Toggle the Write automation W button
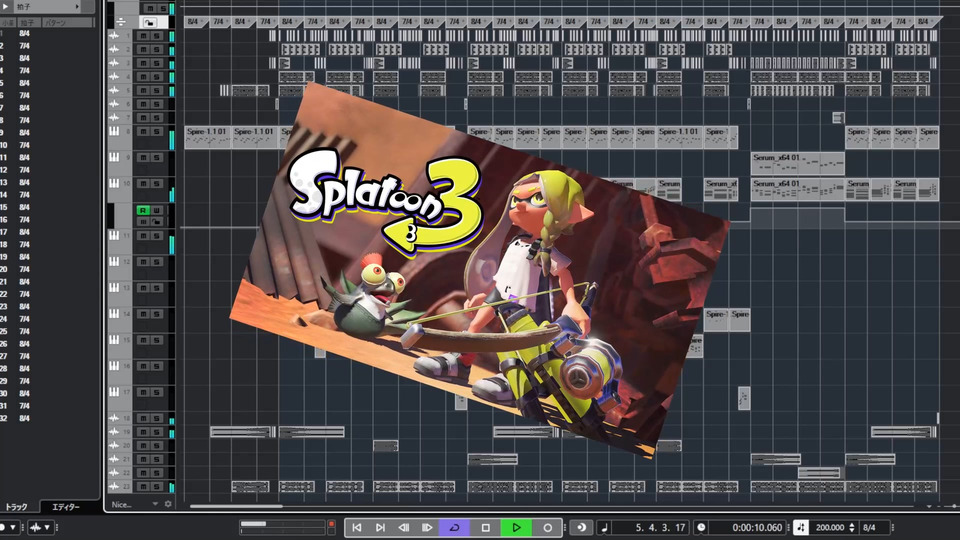The width and height of the screenshot is (960, 540). pyautogui.click(x=157, y=210)
